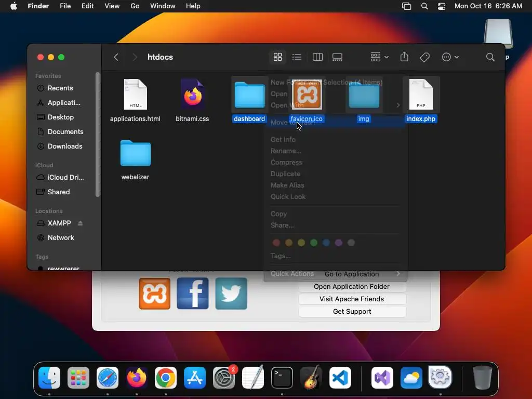Choose Duplicate in context menu
The height and width of the screenshot is (399, 532).
pyautogui.click(x=335, y=174)
